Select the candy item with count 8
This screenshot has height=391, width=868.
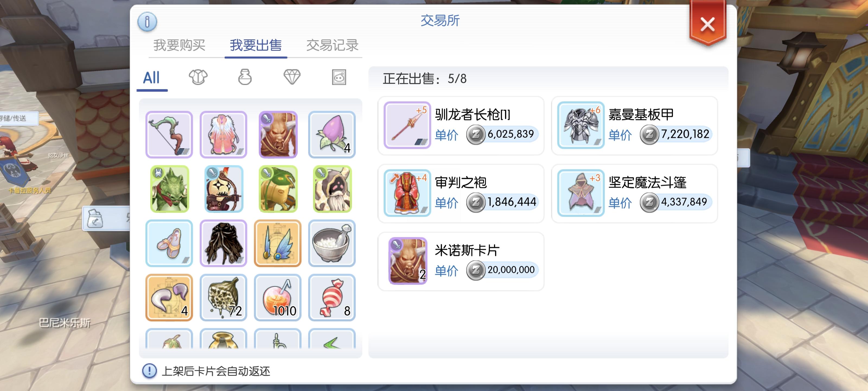coord(332,298)
